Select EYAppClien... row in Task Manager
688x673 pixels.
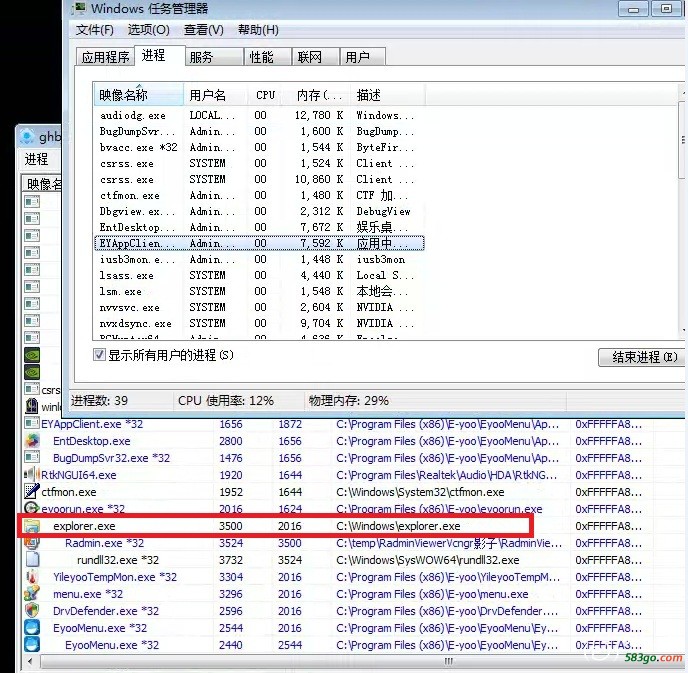click(x=259, y=243)
